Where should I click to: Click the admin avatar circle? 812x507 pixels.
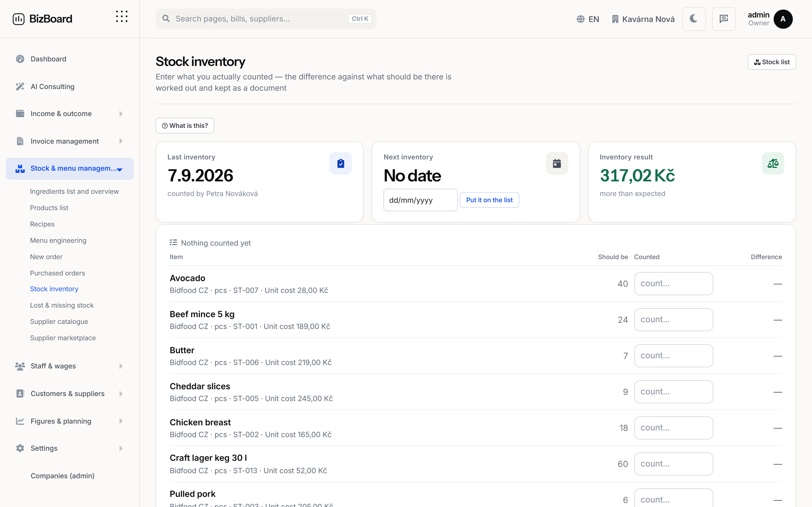pyautogui.click(x=783, y=19)
